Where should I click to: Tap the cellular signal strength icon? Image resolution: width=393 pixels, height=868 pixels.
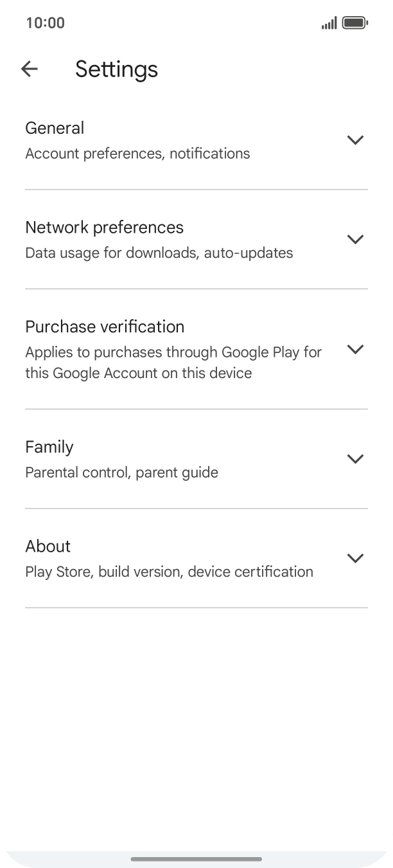pos(329,23)
